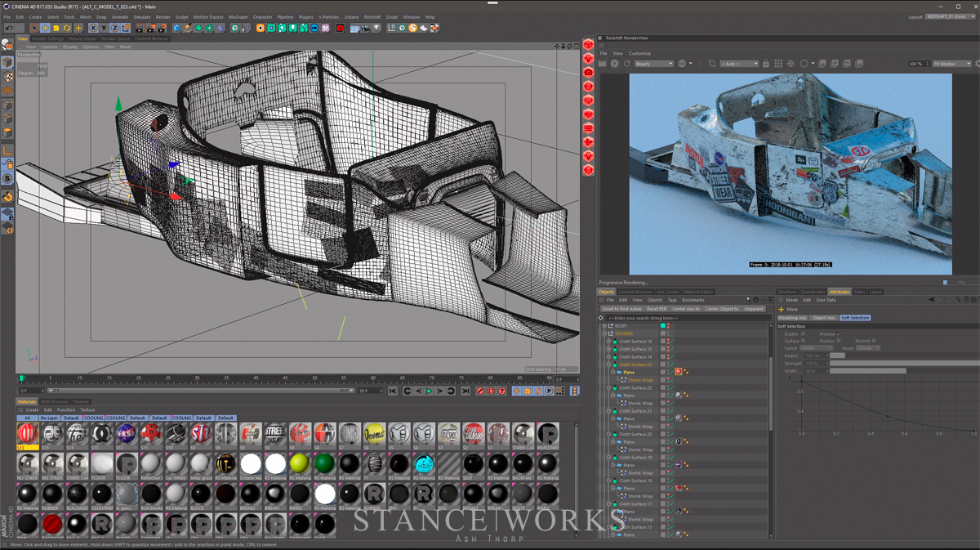Toggle green checkmark on Cloth Surface.22

coord(671,387)
